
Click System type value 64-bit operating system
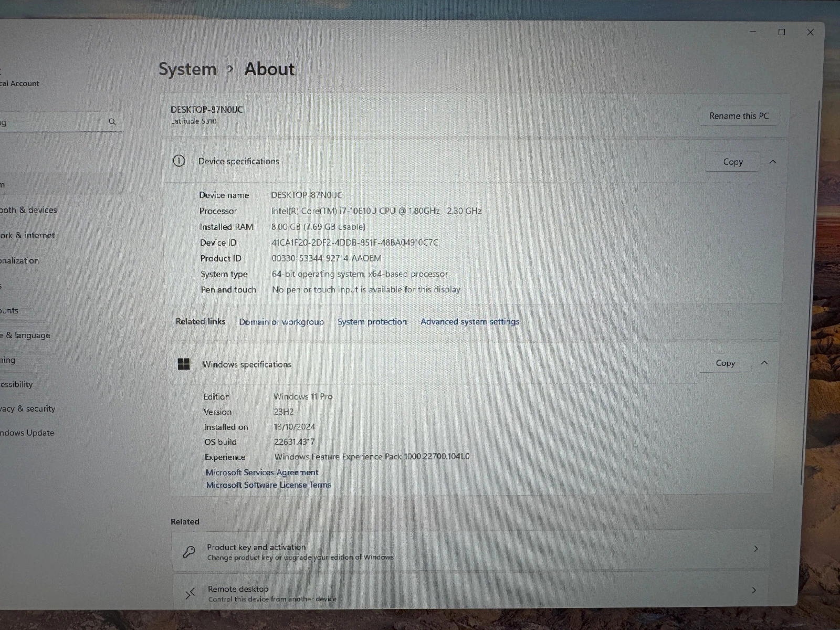(x=360, y=274)
